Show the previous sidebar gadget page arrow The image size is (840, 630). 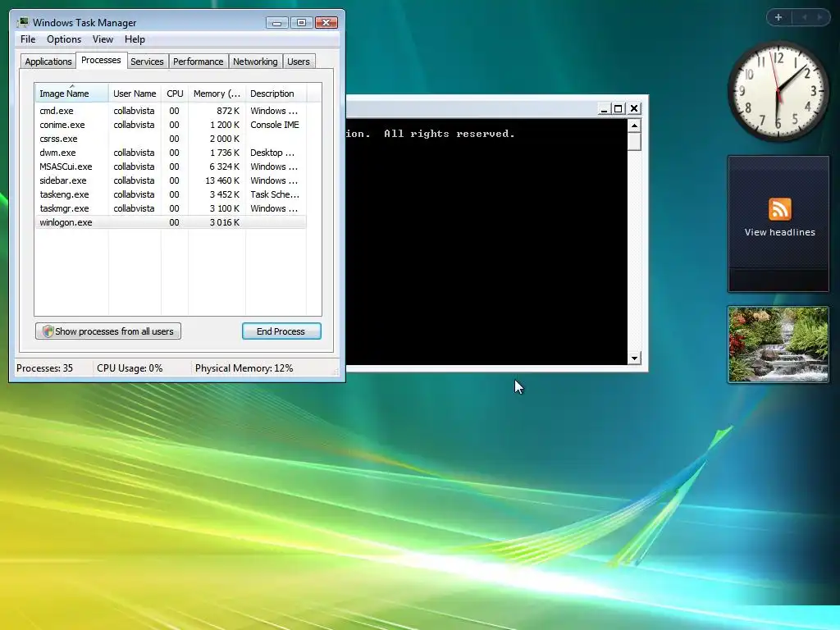click(804, 17)
